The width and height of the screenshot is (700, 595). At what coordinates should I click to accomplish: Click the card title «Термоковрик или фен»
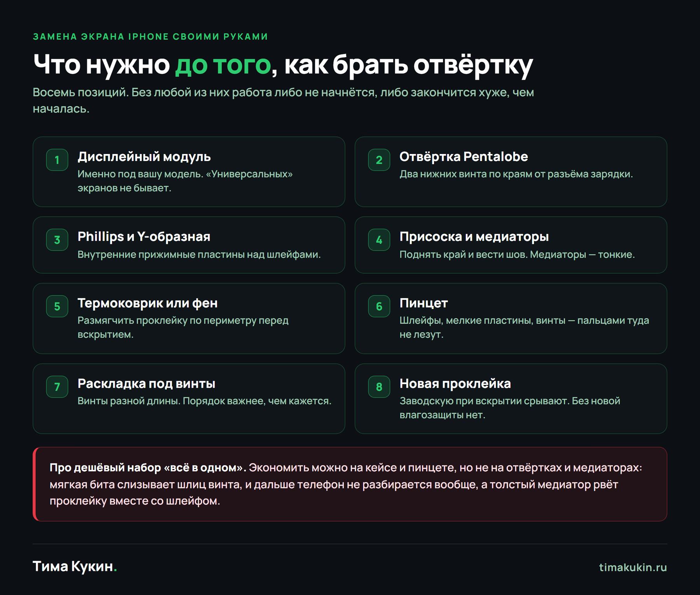tap(147, 303)
